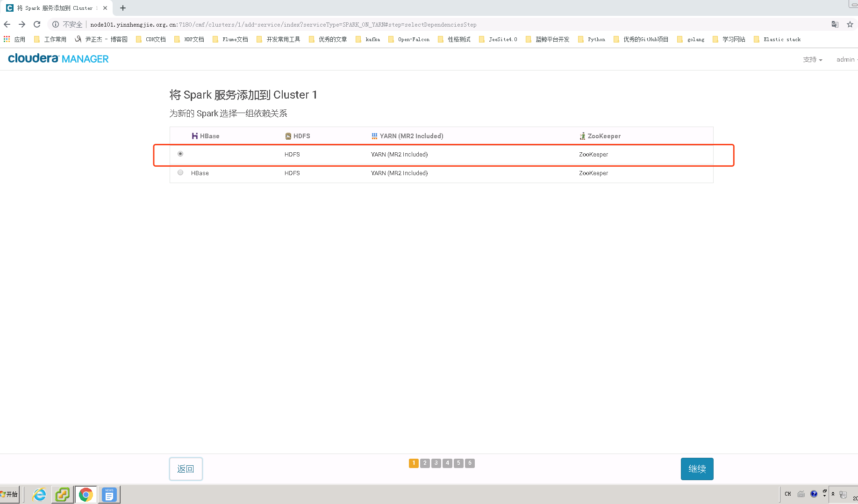The image size is (858, 504).
Task: Launch Chrome from the taskbar
Action: pyautogui.click(x=86, y=494)
